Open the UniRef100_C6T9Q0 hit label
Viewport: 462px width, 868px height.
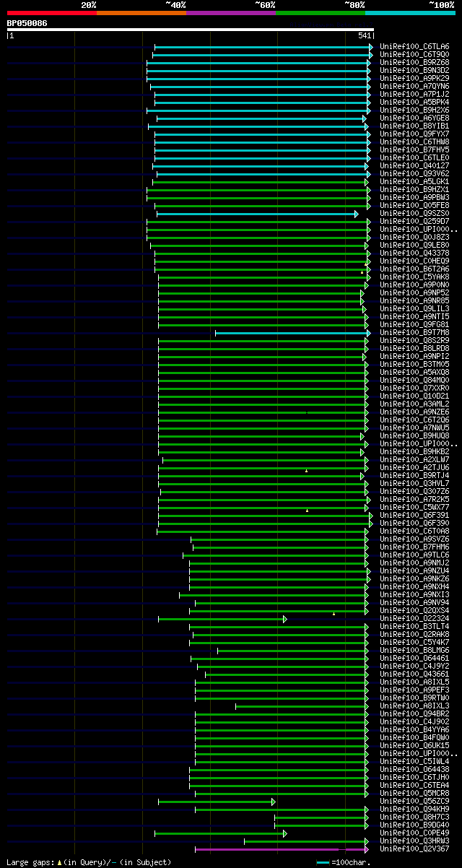coord(414,54)
